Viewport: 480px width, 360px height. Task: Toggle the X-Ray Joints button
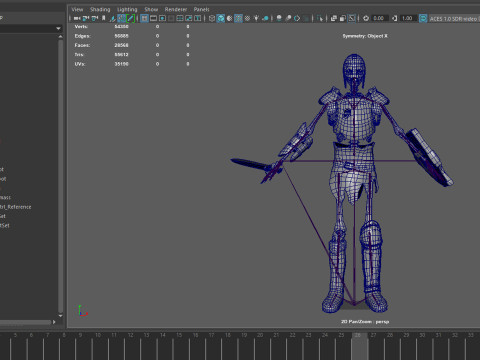tap(351, 18)
